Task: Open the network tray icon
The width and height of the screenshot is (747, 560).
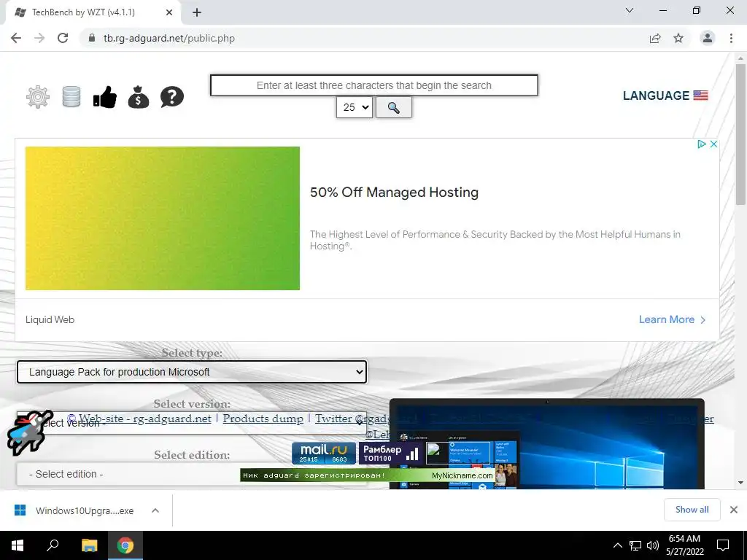Action: 635,545
